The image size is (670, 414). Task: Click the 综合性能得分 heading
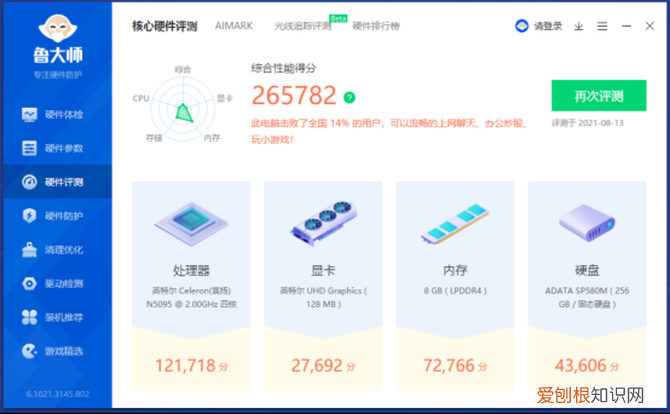point(284,68)
